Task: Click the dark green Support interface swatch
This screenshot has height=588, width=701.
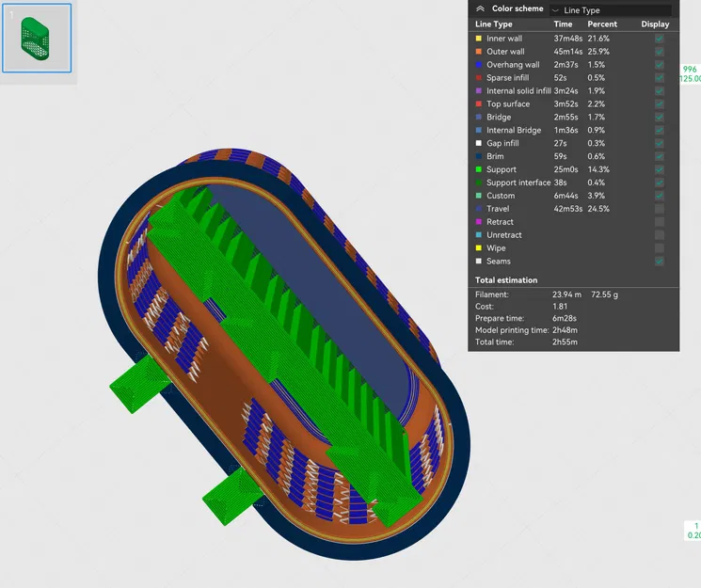Action: (479, 183)
